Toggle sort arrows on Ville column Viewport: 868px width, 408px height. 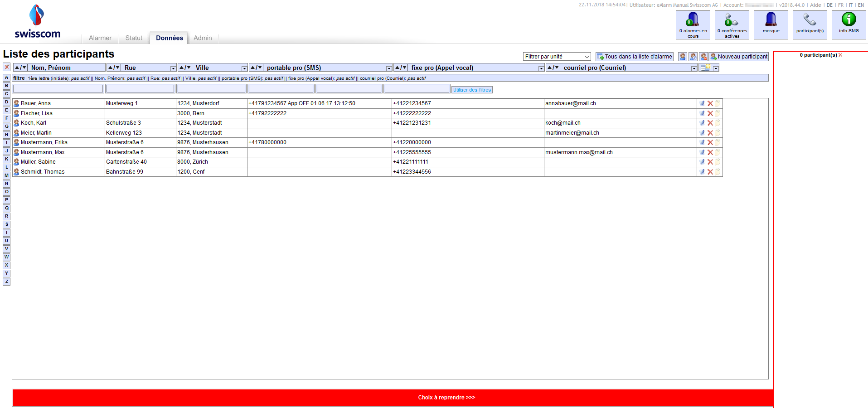coord(185,68)
